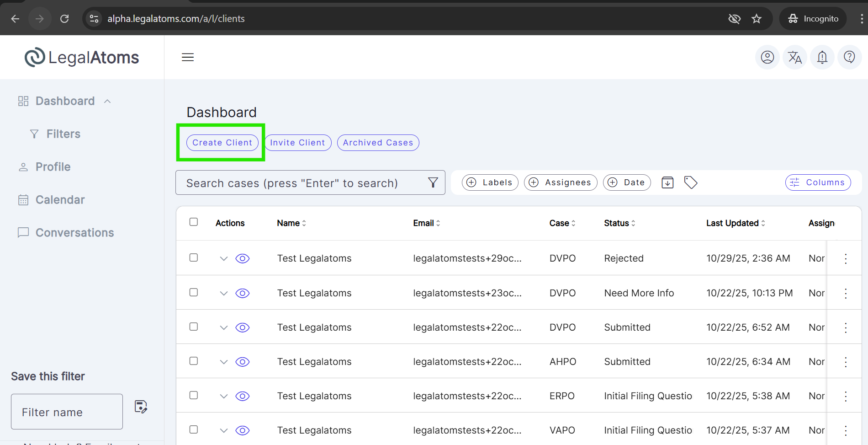View the Need More Info case via eye icon
Image resolution: width=868 pixels, height=445 pixels.
coord(243,293)
